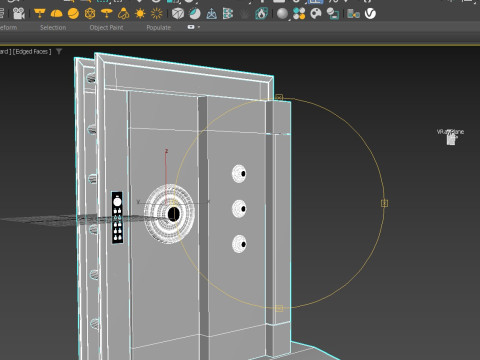Select the bottom bolt on the safe door

pyautogui.click(x=239, y=244)
